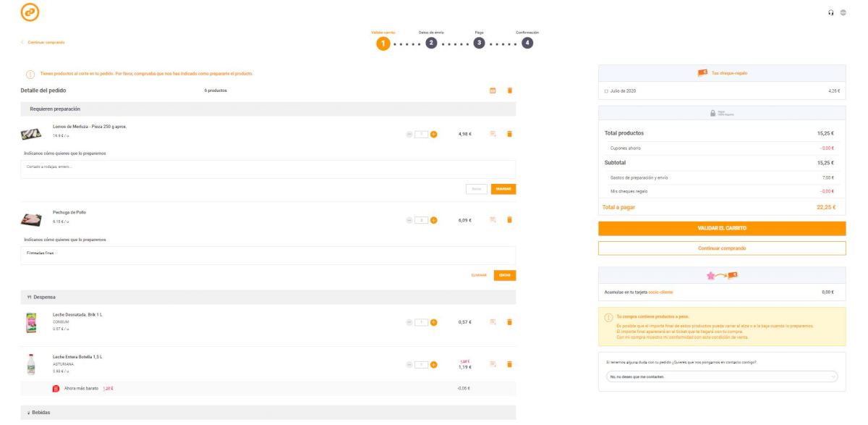
Task: Click the outlined Continuar comprando button
Action: point(721,248)
